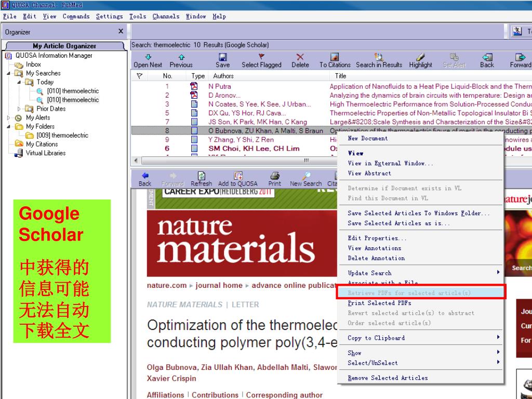Click author link Olga Bubnova
Viewport: 532px width, 399px height.
pyautogui.click(x=171, y=367)
